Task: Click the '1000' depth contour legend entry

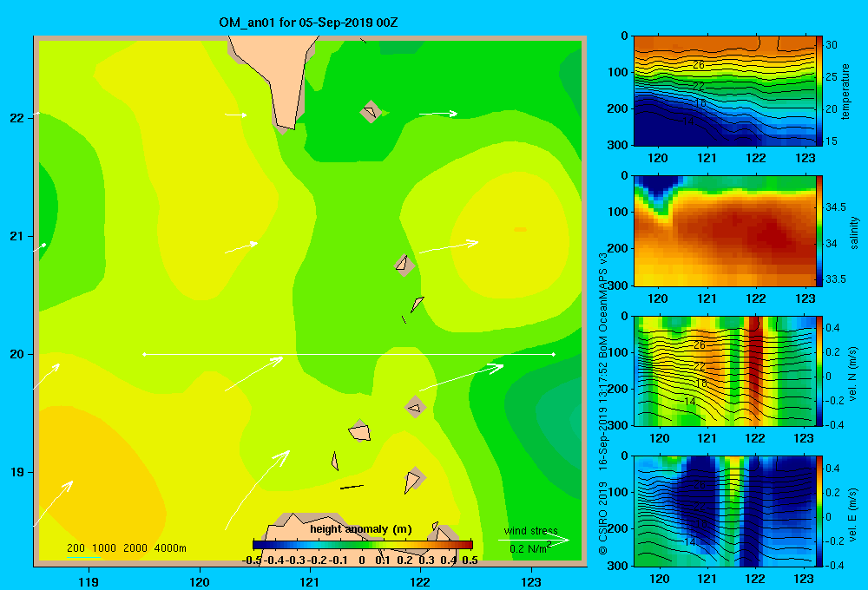Action: (103, 548)
